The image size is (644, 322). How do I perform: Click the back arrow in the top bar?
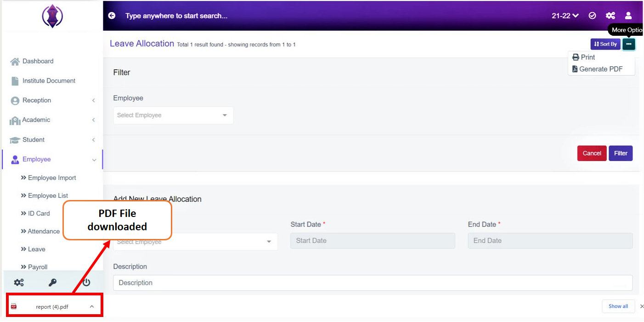point(112,16)
